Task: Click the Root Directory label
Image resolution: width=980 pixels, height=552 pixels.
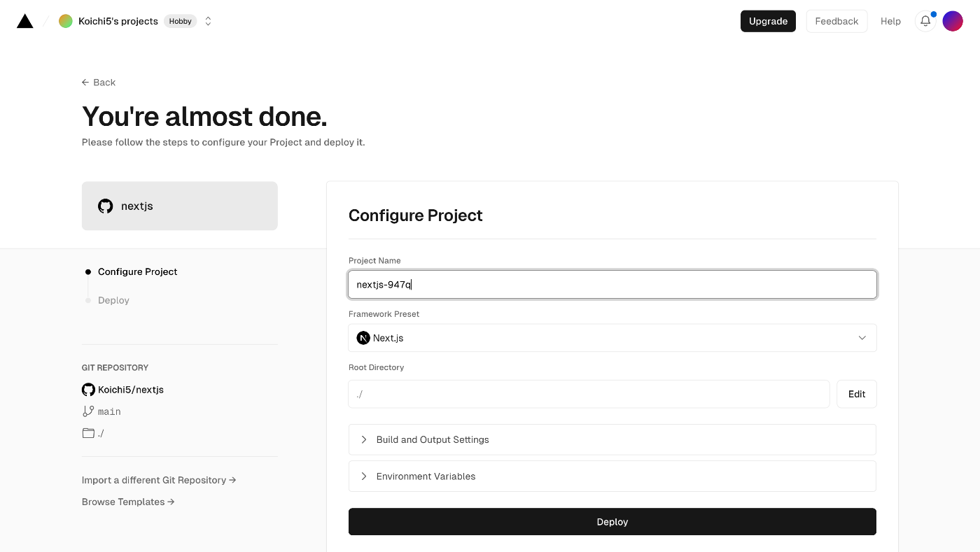Action: pyautogui.click(x=377, y=367)
